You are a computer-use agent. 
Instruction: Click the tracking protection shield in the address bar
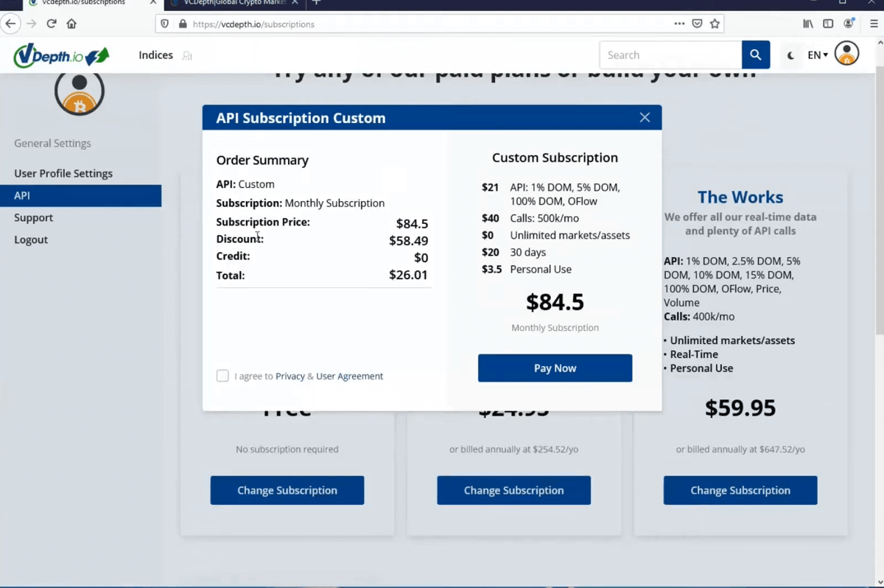pos(164,23)
